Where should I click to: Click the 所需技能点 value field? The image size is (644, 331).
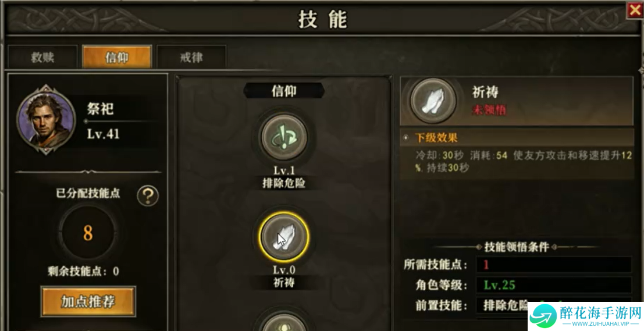tap(554, 265)
